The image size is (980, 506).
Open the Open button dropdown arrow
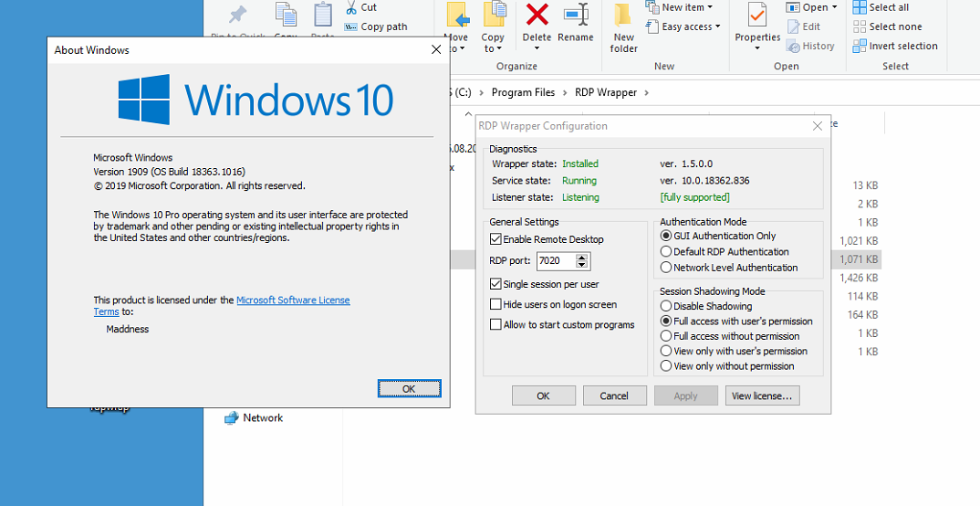coord(834,7)
